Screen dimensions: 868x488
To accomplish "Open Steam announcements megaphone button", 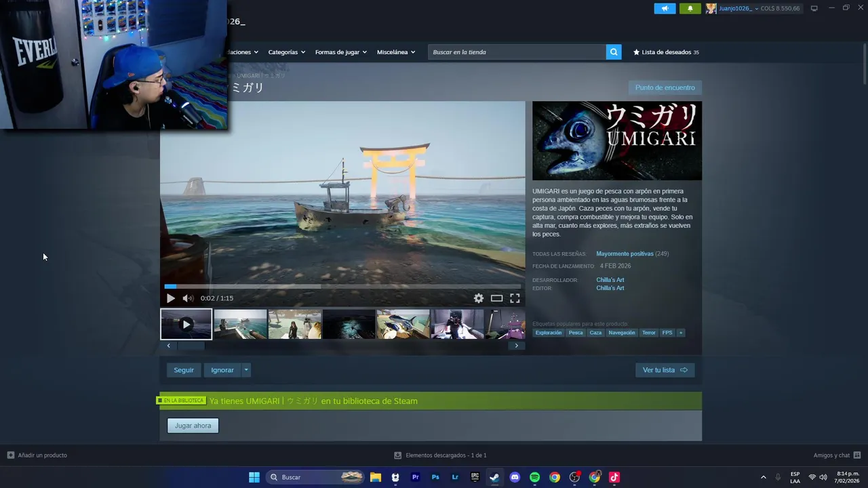I will (x=665, y=8).
